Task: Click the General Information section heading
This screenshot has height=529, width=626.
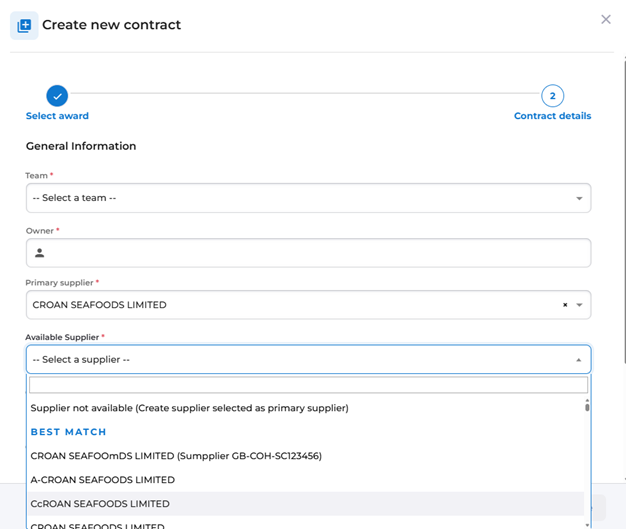Action: 81,146
